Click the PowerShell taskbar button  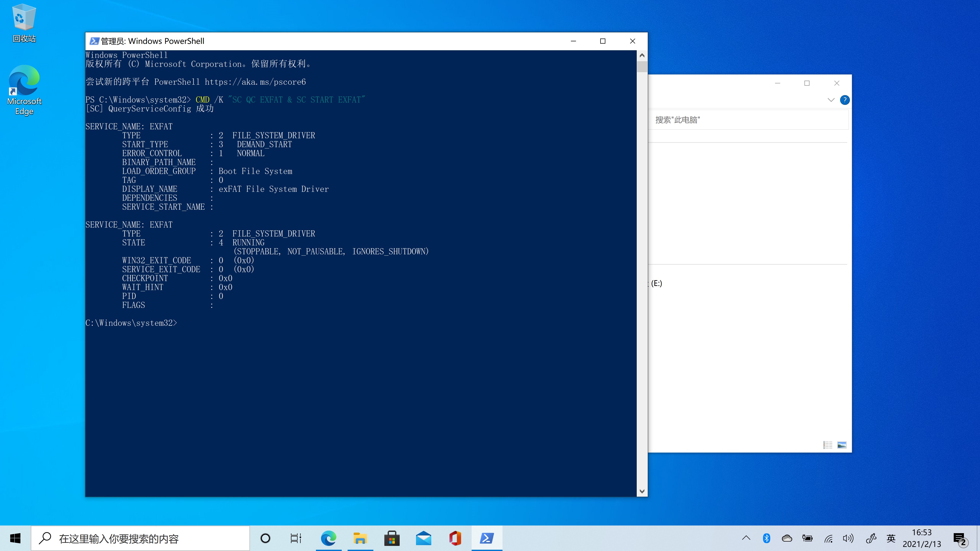pos(487,538)
